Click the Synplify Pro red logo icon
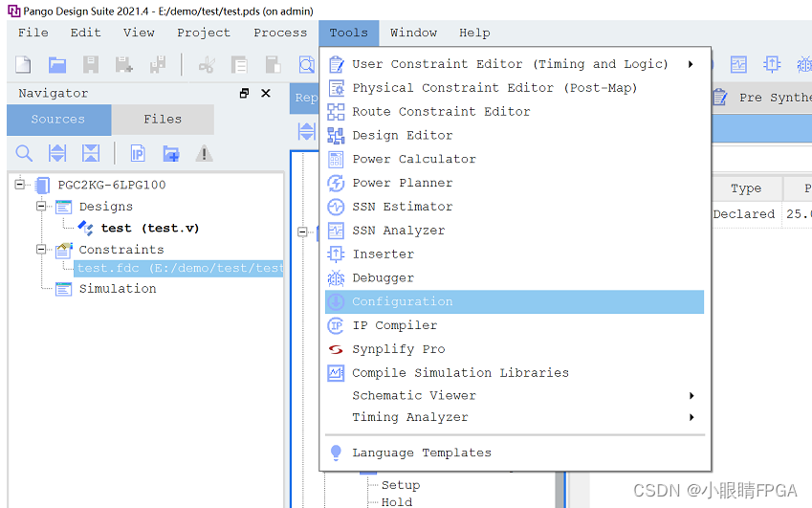This screenshot has height=508, width=812. (x=336, y=349)
